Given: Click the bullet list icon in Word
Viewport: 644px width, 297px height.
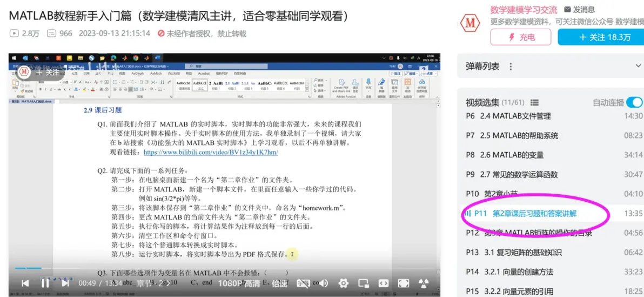Looking at the screenshot, I should [x=115, y=82].
